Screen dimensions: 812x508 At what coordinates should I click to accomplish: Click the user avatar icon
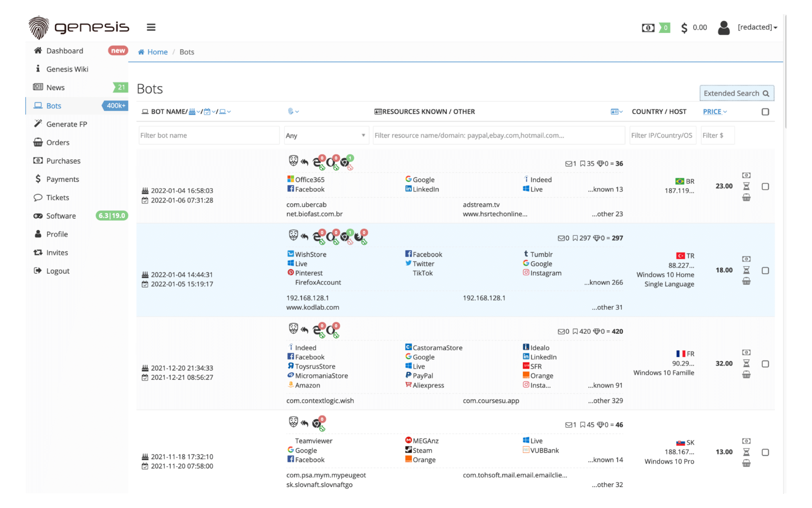point(724,28)
